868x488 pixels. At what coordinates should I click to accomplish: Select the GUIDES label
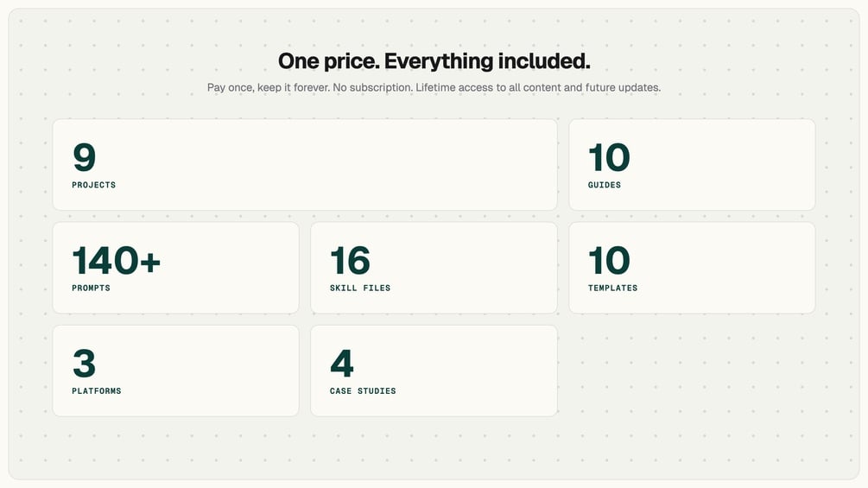pos(604,185)
